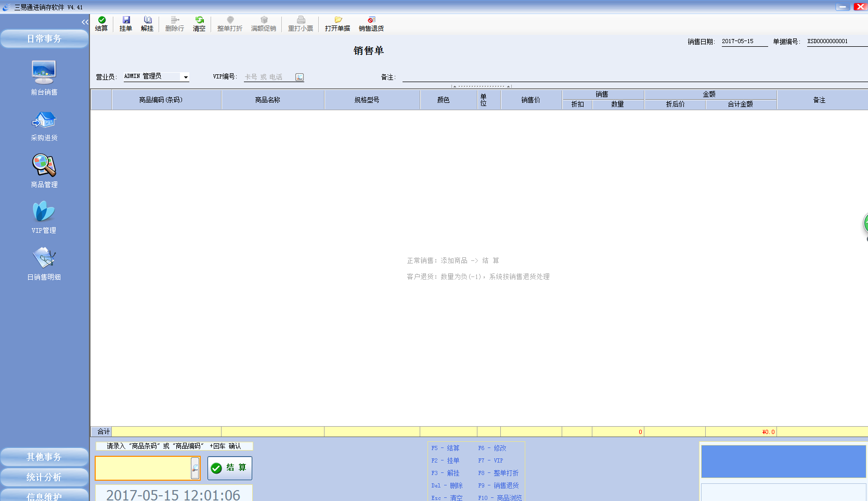Screen dimensions: 868x501
Task: Switch to the 统计分析 section
Action: tap(44, 477)
